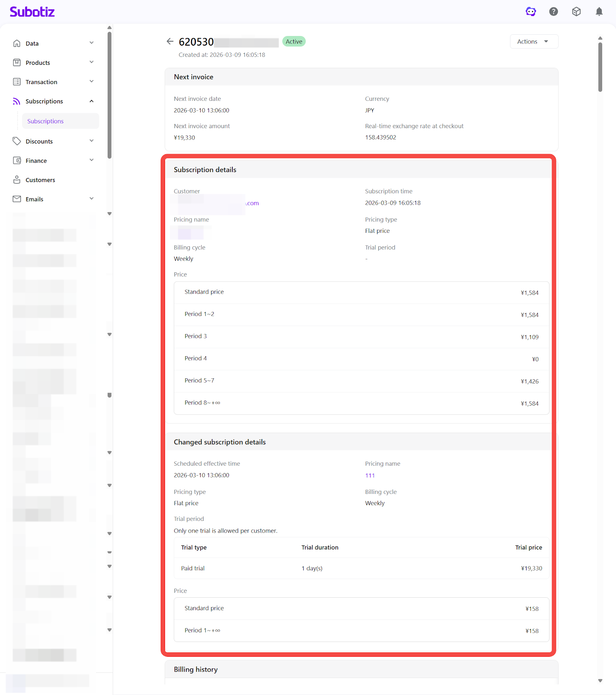Go back using the left arrow icon
Screen dimensions: 616x695
click(170, 41)
